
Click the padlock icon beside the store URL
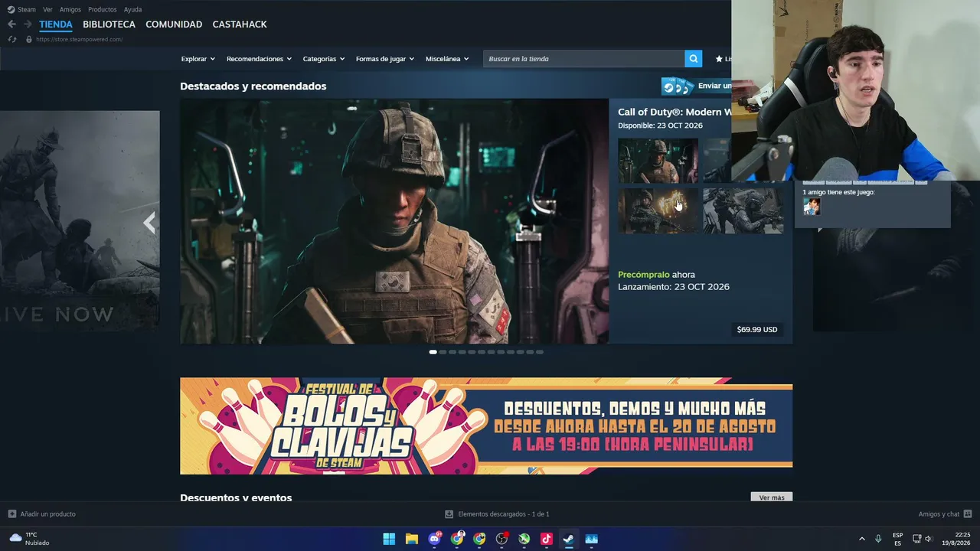pyautogui.click(x=29, y=39)
